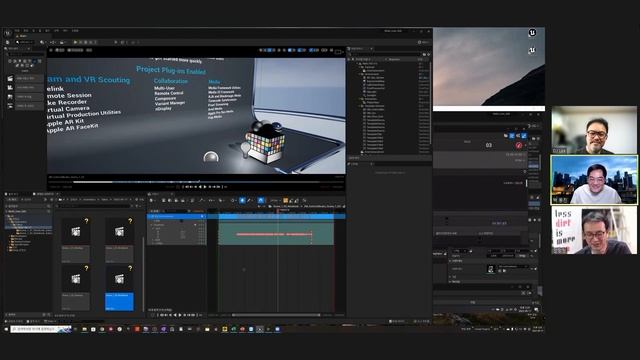The width and height of the screenshot is (640, 360).
Task: Select the top participant video tile
Action: tap(594, 130)
